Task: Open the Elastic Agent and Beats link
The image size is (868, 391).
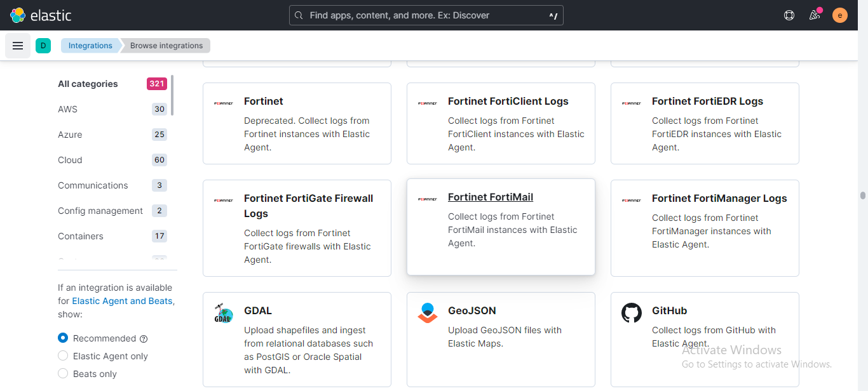Action: 122,301
